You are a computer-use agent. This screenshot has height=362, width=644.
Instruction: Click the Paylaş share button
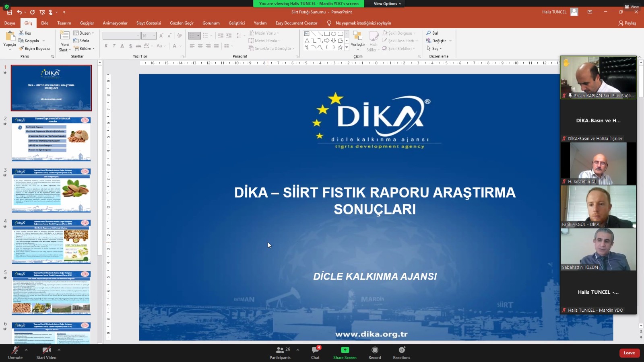point(627,23)
